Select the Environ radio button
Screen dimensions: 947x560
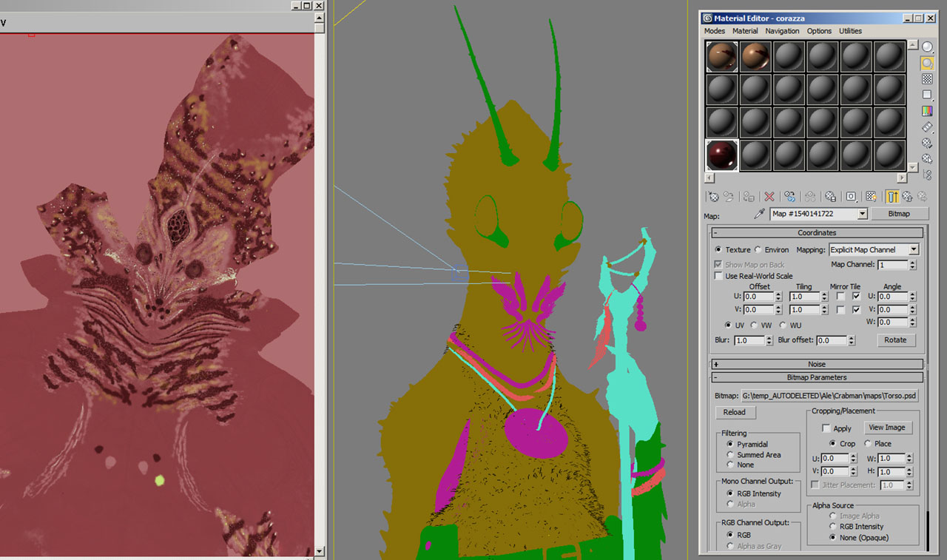click(x=758, y=250)
